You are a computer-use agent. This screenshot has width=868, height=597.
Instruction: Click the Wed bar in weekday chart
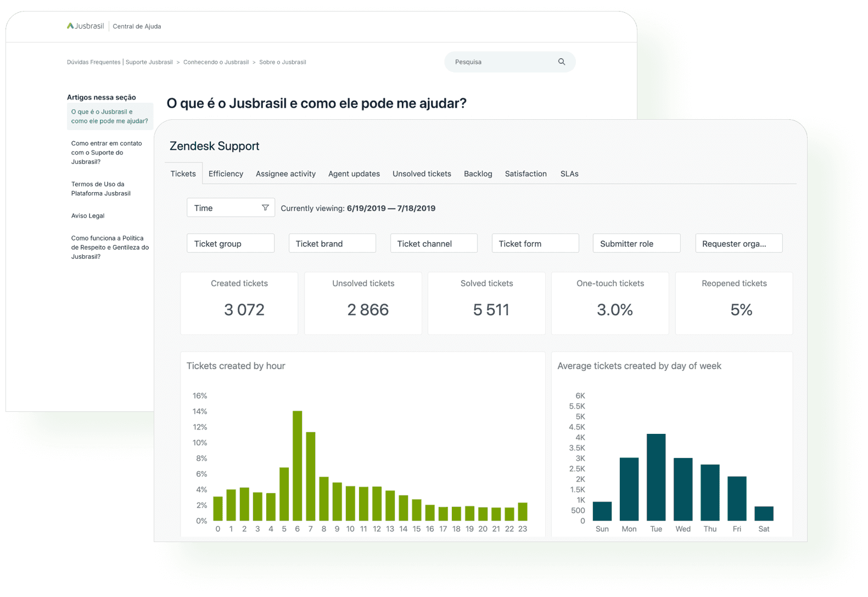click(x=683, y=489)
